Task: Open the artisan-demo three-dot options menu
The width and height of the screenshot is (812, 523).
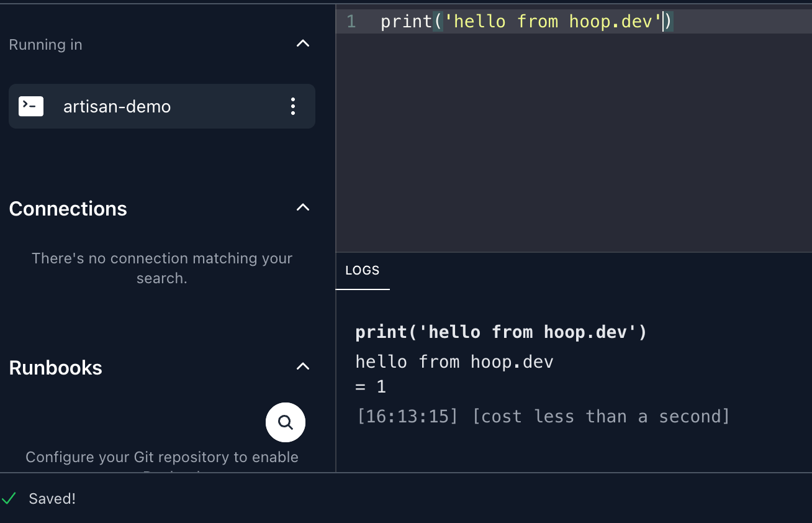Action: point(293,106)
